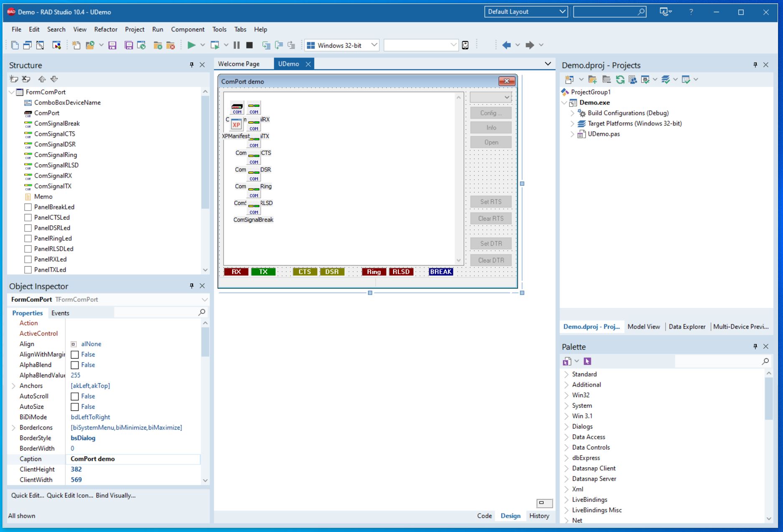The height and width of the screenshot is (532, 783).
Task: Toggle the AlignWithMargins checkbox
Action: click(x=75, y=355)
